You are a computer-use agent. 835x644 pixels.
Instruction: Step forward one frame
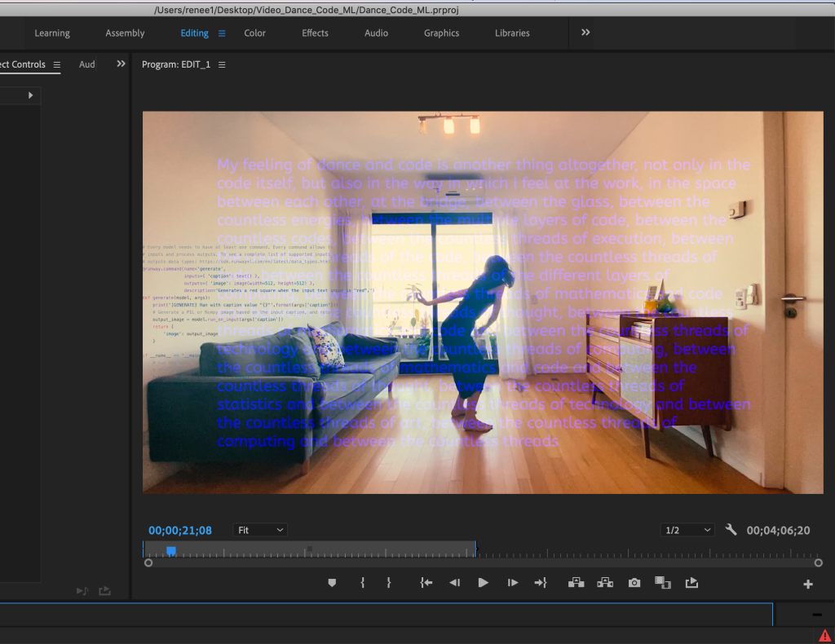512,583
